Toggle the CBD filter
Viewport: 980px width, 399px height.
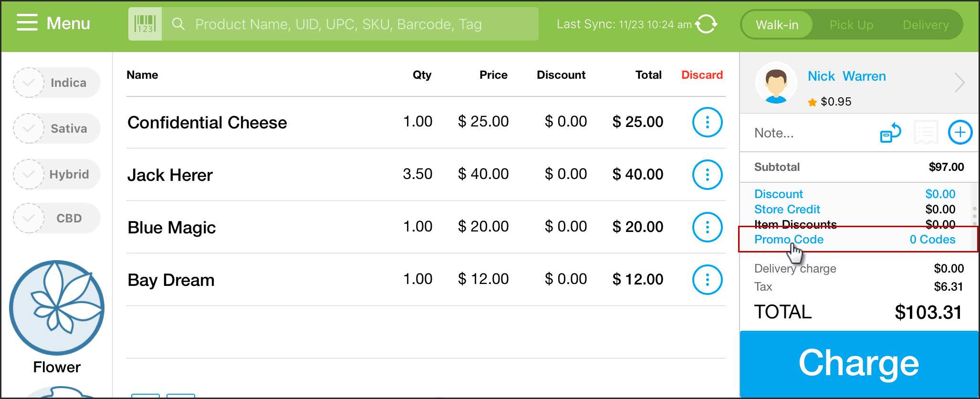pyautogui.click(x=56, y=218)
